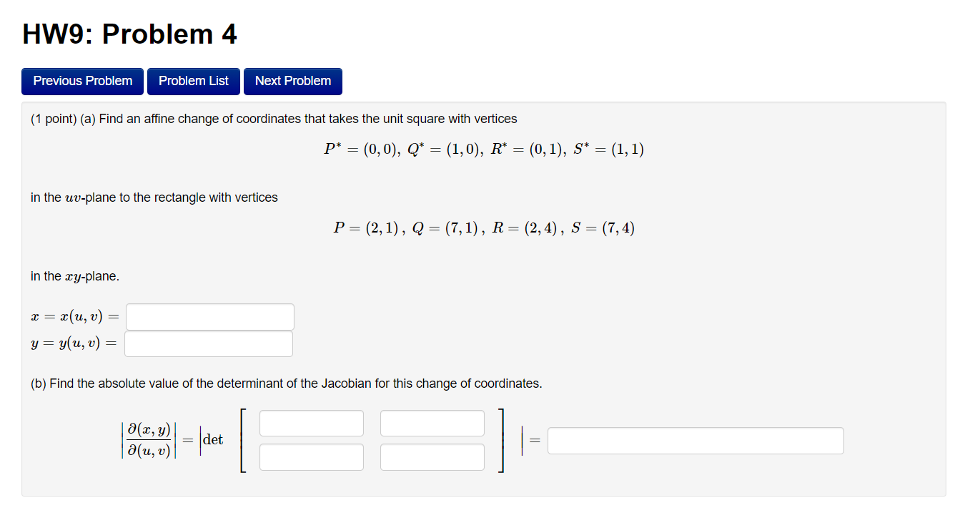
Task: Click the top-right Jacobian matrix entry box
Action: click(432, 423)
